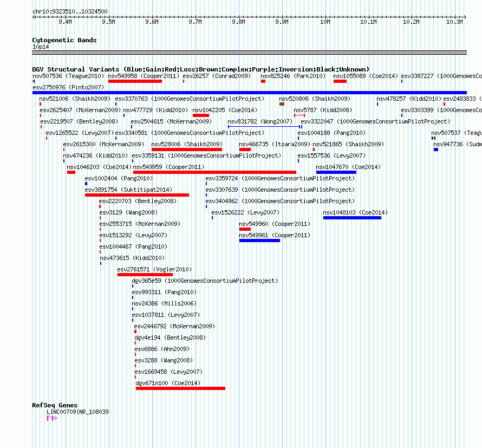Viewport: 482px width, 448px height.
Task: Select the red nsv825246 loss marker
Action: click(x=263, y=81)
